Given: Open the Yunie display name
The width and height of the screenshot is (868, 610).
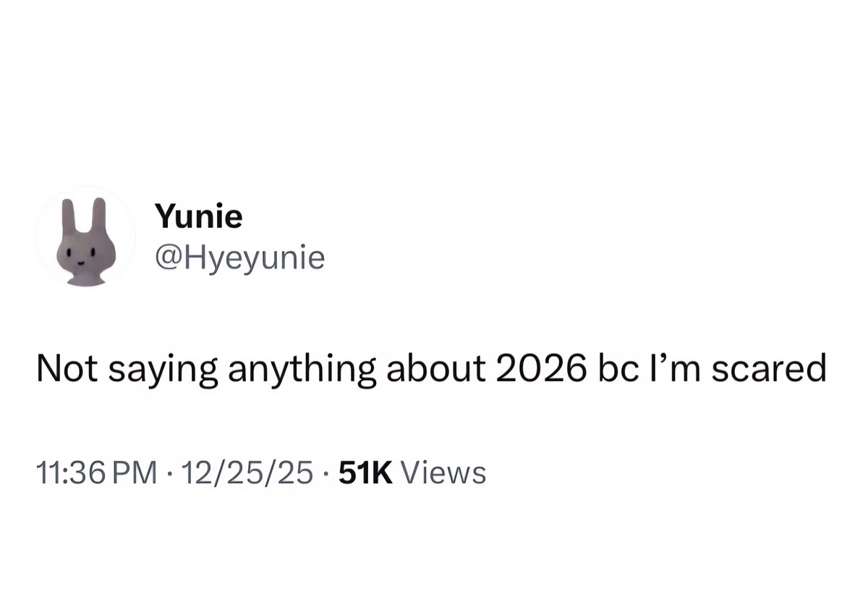Looking at the screenshot, I should 199,216.
